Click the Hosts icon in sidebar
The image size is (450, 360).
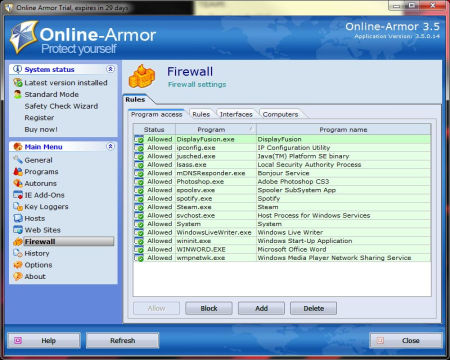point(18,218)
